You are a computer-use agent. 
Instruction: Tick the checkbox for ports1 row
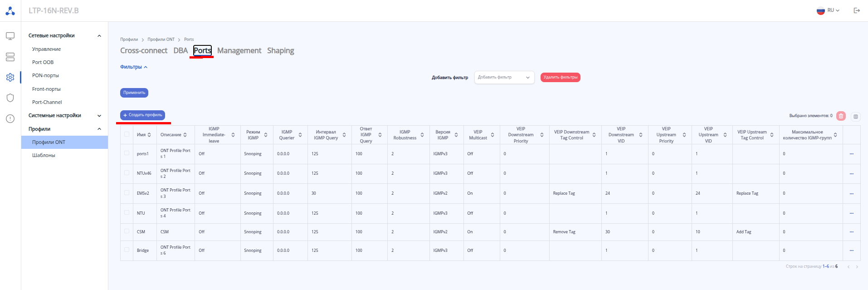click(x=127, y=153)
